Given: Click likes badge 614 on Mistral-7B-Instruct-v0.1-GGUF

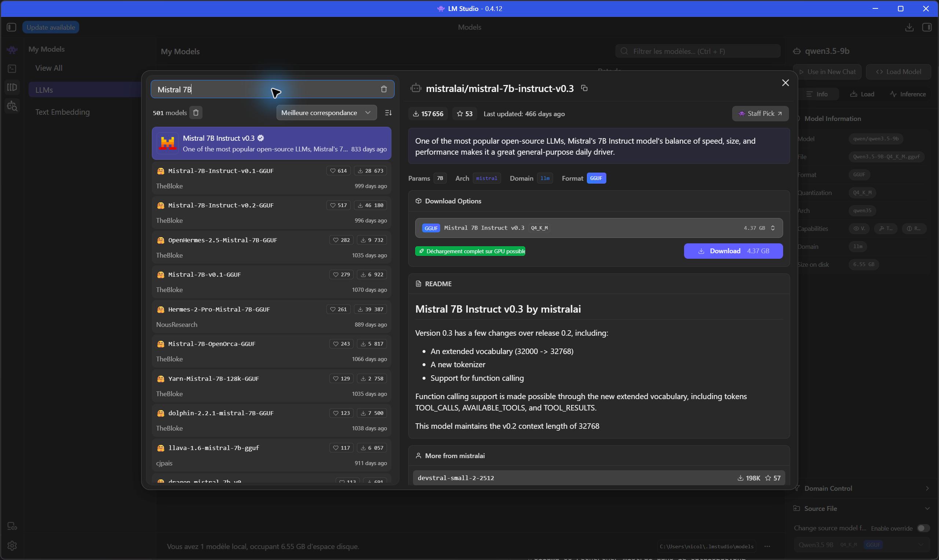Looking at the screenshot, I should coord(338,170).
